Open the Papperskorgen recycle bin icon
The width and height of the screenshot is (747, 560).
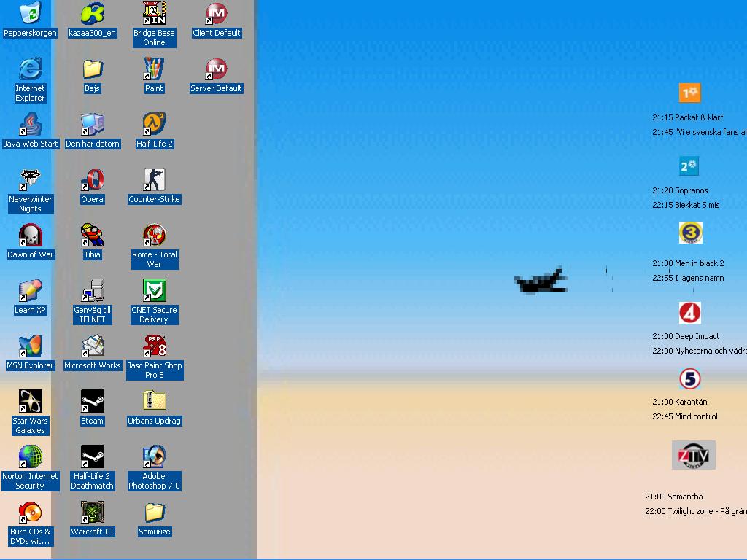tap(31, 13)
